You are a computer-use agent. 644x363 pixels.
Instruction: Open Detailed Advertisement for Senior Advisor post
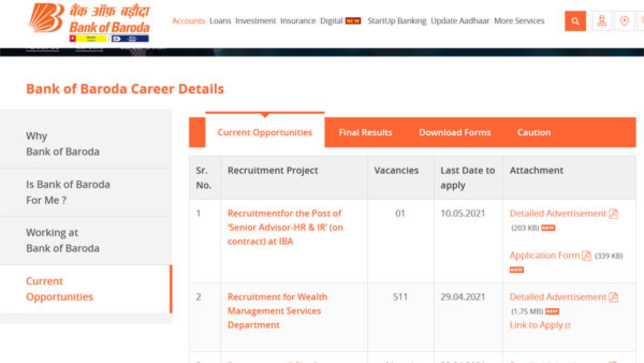coord(558,213)
